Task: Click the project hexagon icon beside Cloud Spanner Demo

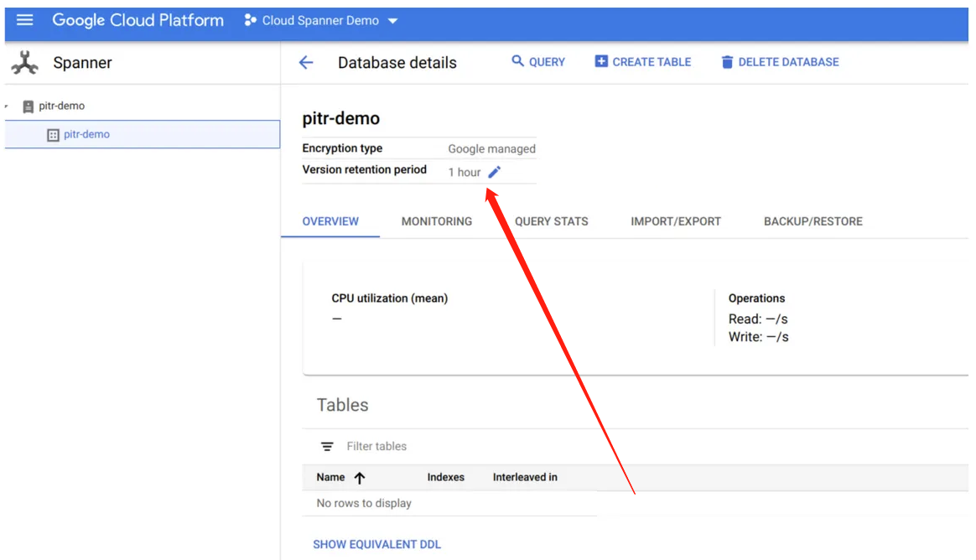Action: [x=250, y=20]
